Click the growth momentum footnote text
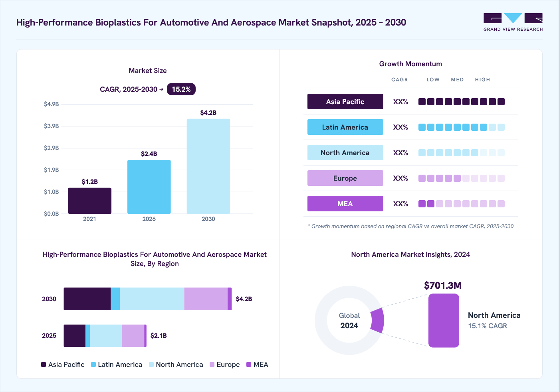The image size is (559, 392). [x=411, y=226]
